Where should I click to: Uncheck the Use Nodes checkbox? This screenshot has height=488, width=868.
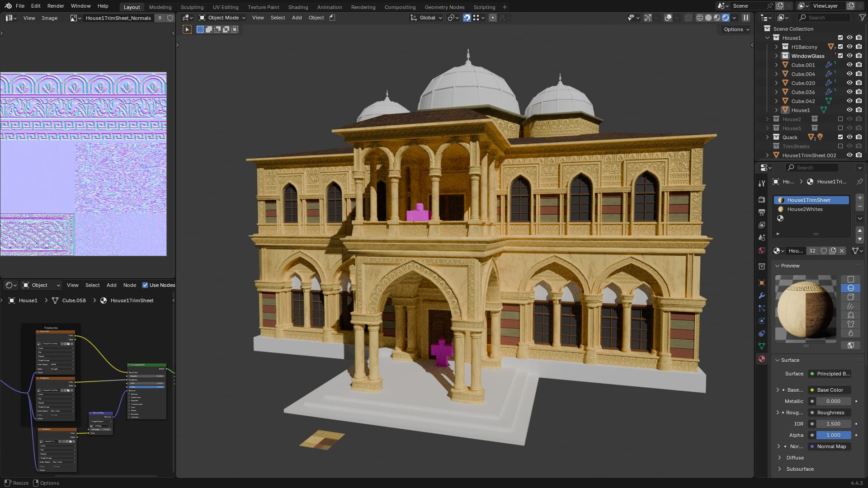(145, 285)
